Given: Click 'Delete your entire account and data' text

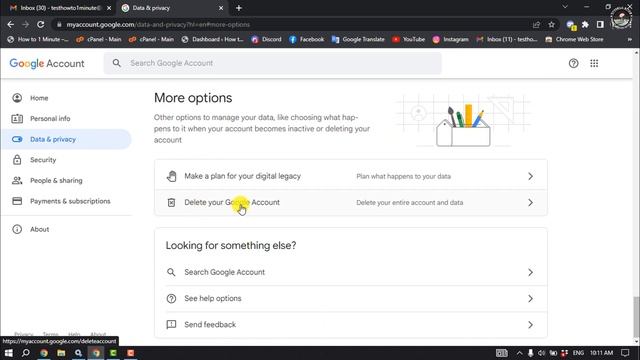Looking at the screenshot, I should pos(409,202).
